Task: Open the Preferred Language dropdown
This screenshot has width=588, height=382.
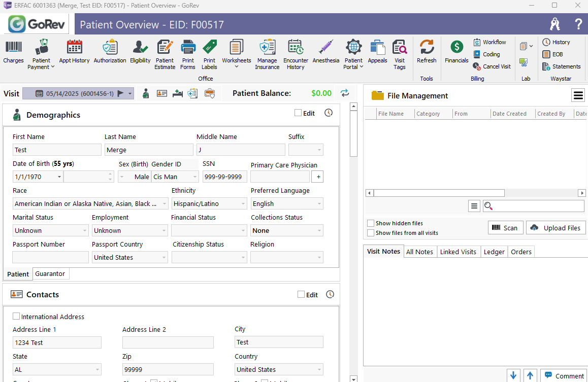Action: pyautogui.click(x=319, y=204)
